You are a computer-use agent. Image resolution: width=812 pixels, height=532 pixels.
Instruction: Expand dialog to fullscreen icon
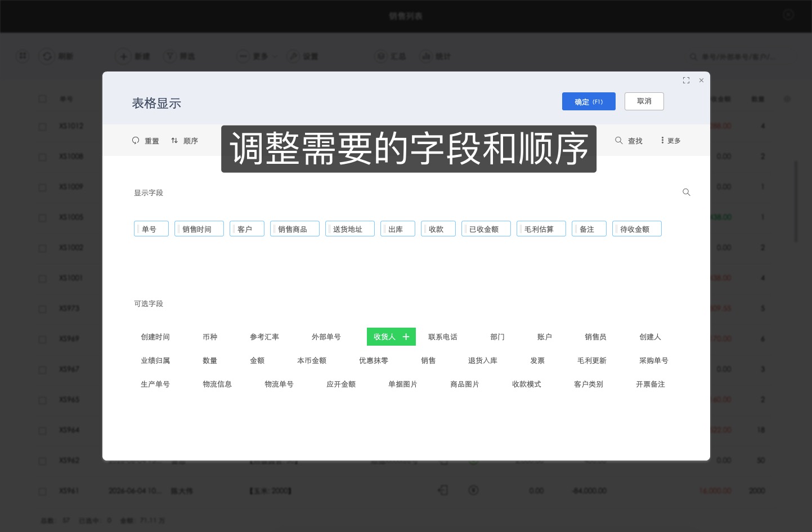[x=686, y=81]
